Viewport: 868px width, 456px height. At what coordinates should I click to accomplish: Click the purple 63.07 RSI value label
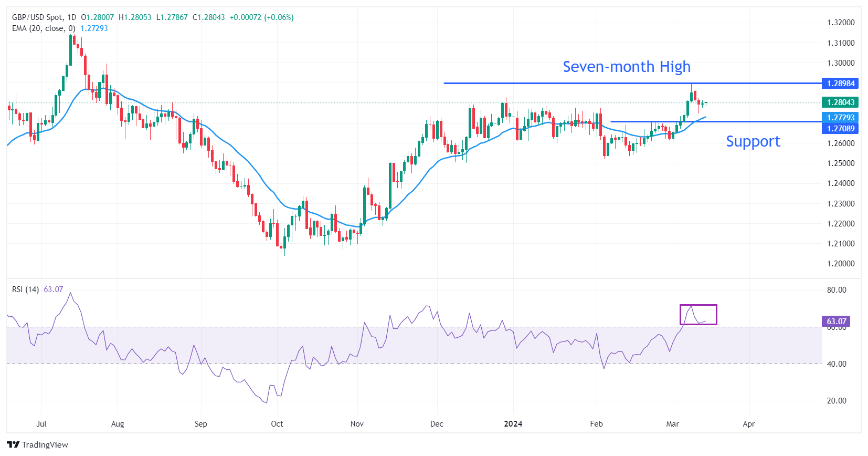836,321
